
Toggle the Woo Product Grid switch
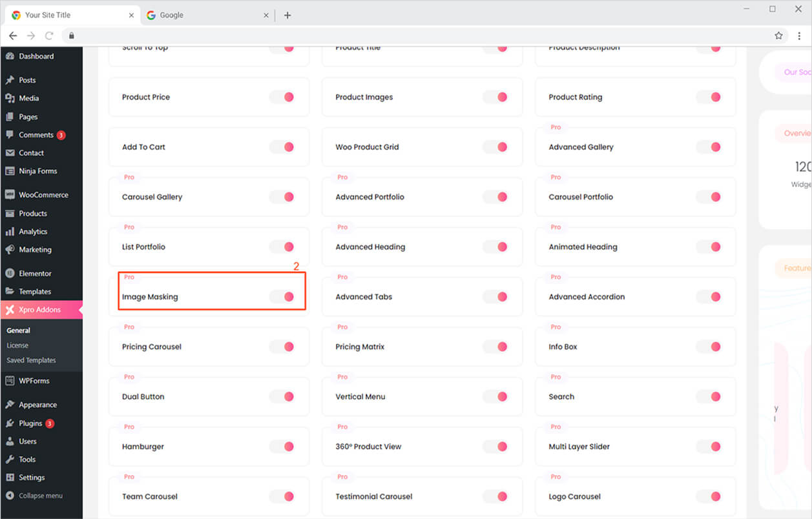click(x=495, y=147)
